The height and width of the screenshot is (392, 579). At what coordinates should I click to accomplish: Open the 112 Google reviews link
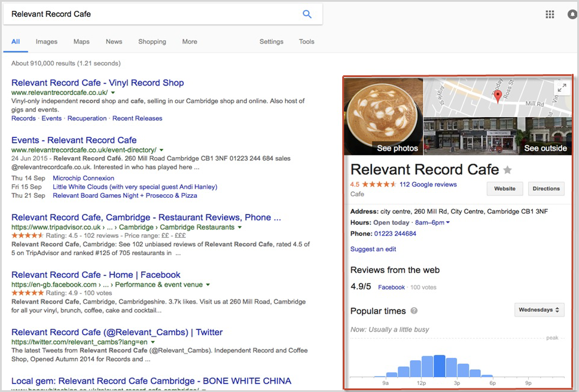(428, 185)
